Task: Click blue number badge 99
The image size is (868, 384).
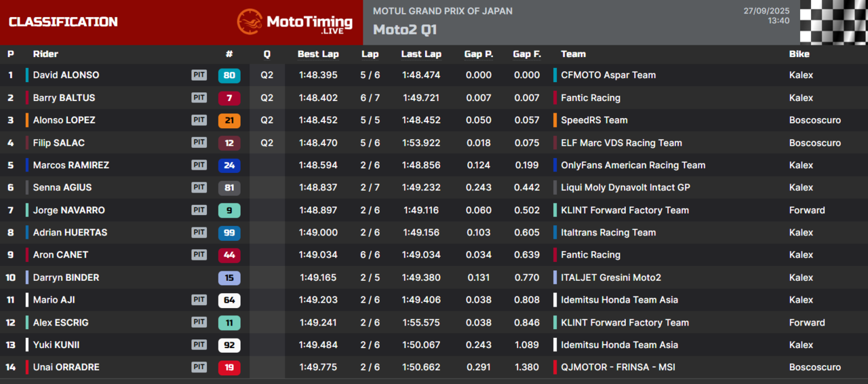Action: (x=229, y=232)
